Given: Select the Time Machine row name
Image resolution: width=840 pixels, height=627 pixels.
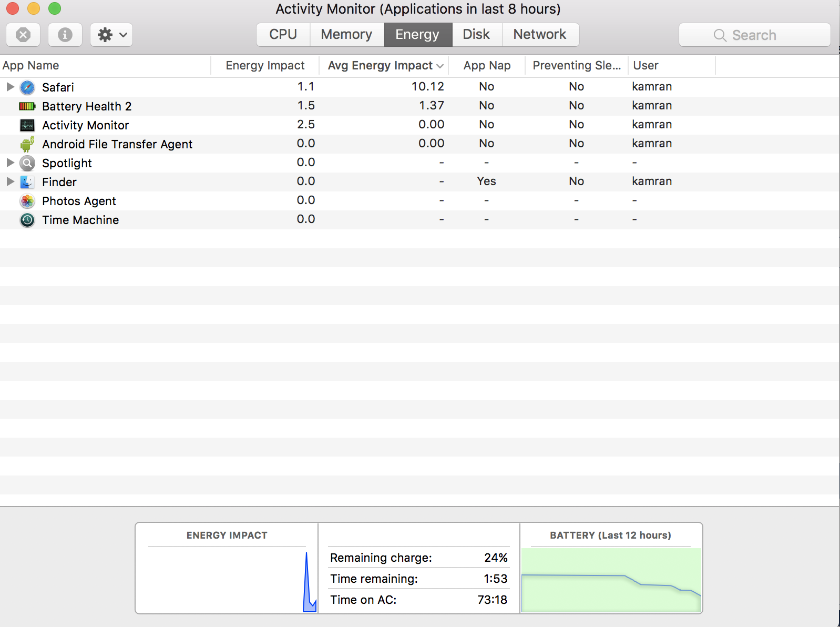Looking at the screenshot, I should point(80,220).
